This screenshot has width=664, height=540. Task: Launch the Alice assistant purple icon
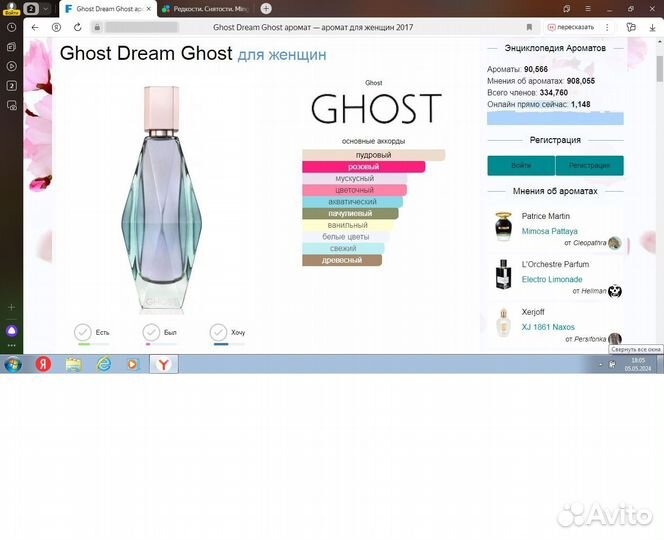(11, 331)
